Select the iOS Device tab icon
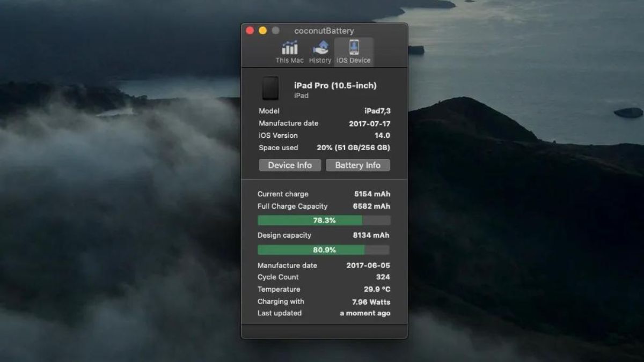 coord(354,48)
